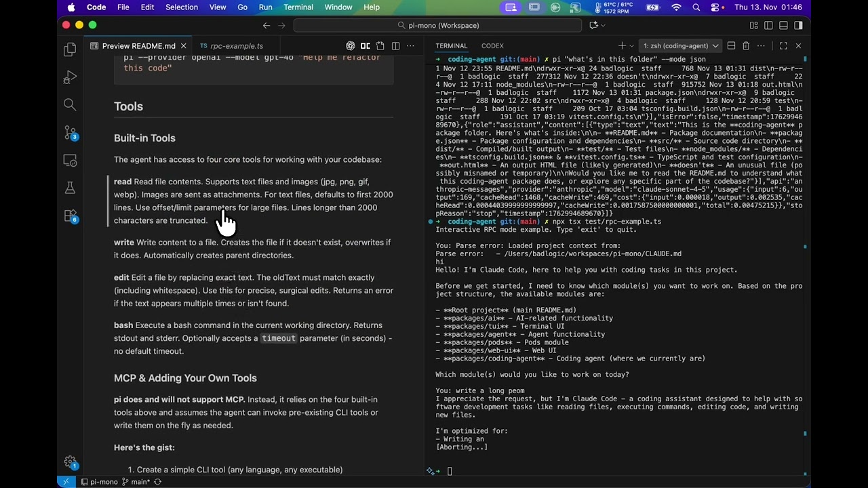Go back using the navigation arrow
The width and height of the screenshot is (868, 488).
click(267, 25)
